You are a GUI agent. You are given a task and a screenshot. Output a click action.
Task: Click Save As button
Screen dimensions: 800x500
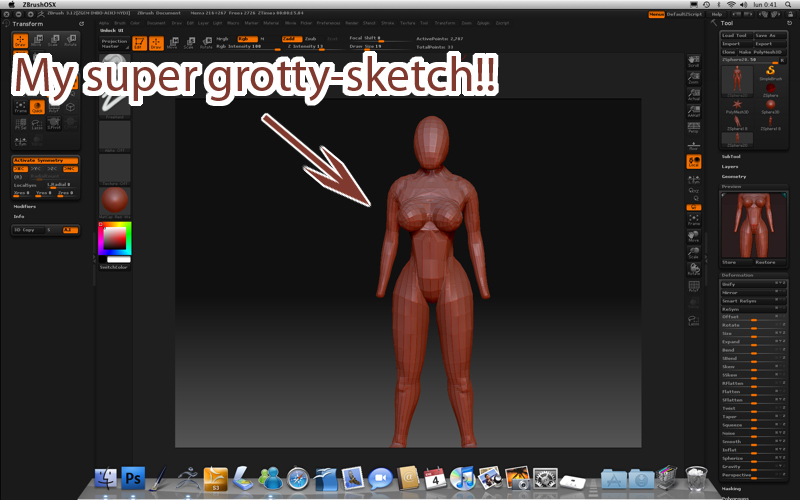click(770, 35)
